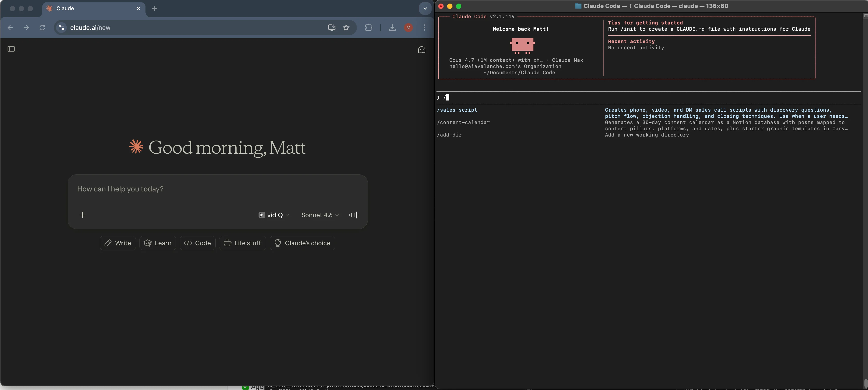Minimize the terminal window with yellow button
The height and width of the screenshot is (390, 868).
point(450,6)
